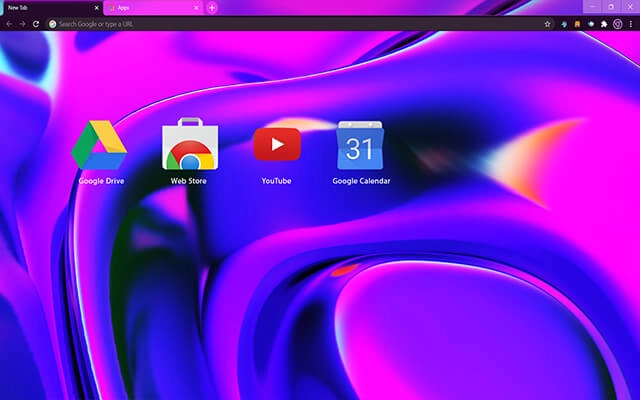Open the Google Drive app icon
Screen dimensions: 640x400
click(x=99, y=145)
